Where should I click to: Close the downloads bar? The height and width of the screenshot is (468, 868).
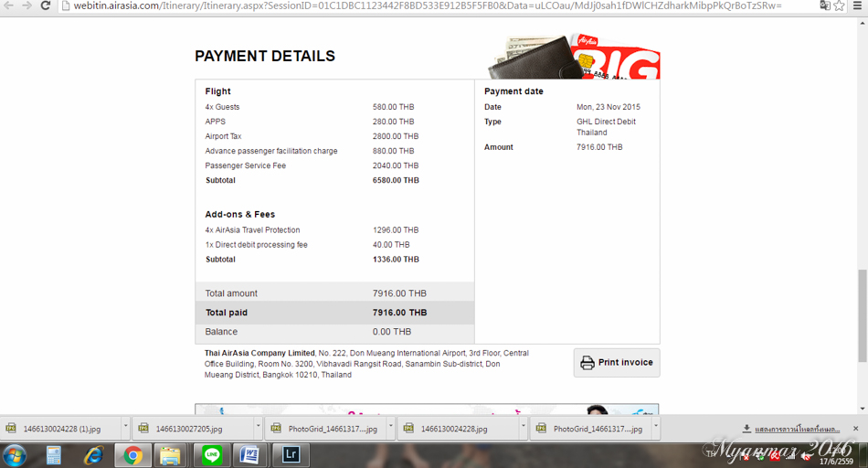coord(855,429)
